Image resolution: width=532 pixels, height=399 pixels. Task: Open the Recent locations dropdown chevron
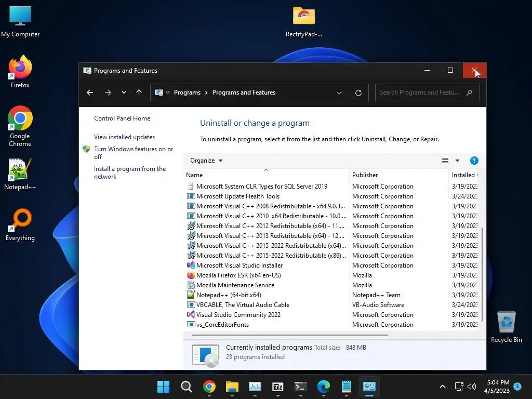tap(124, 92)
